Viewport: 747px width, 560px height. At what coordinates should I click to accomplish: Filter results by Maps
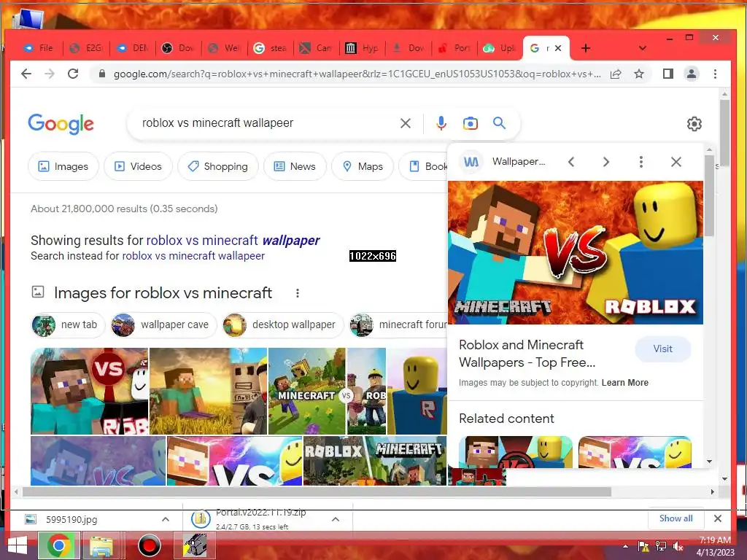pyautogui.click(x=363, y=167)
